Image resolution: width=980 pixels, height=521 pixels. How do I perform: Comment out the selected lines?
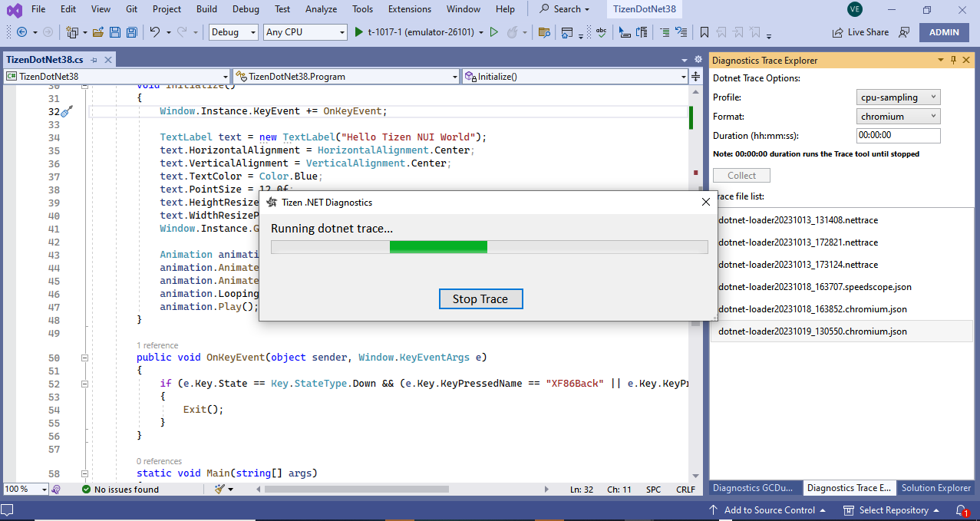point(666,32)
